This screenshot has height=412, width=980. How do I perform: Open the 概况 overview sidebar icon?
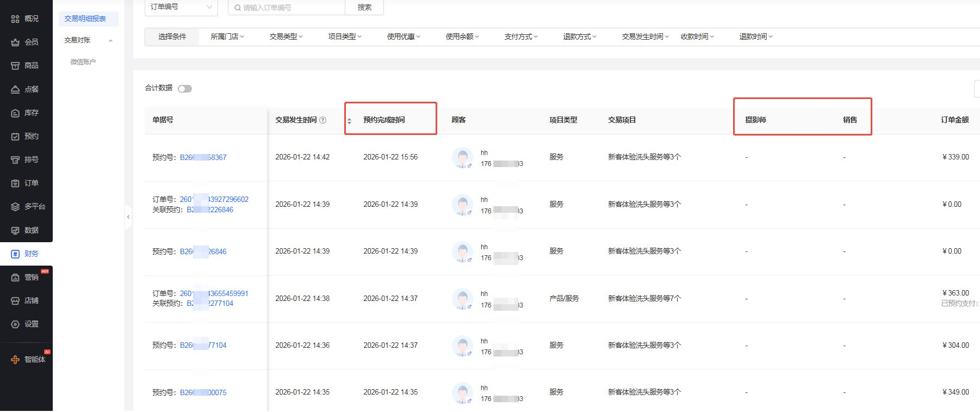[15, 19]
